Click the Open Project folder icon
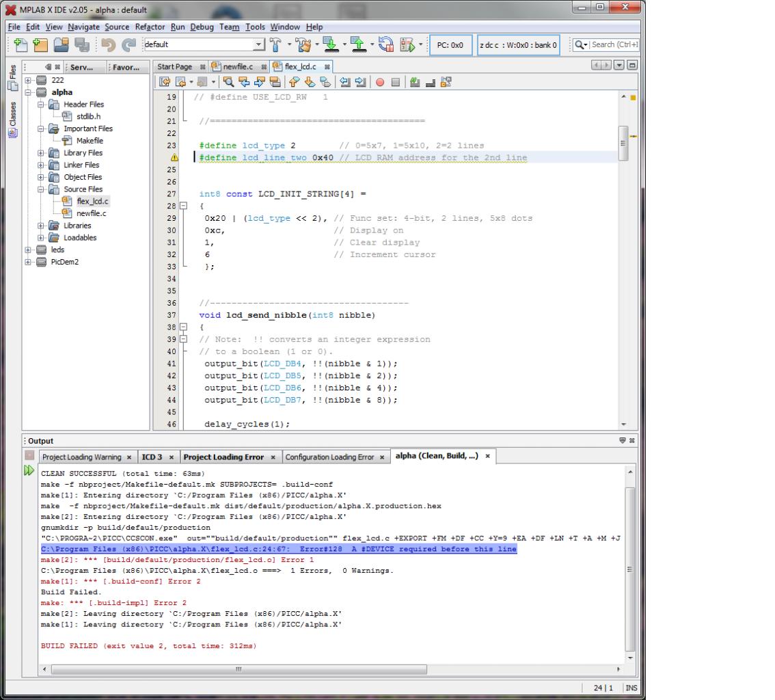 click(x=61, y=46)
